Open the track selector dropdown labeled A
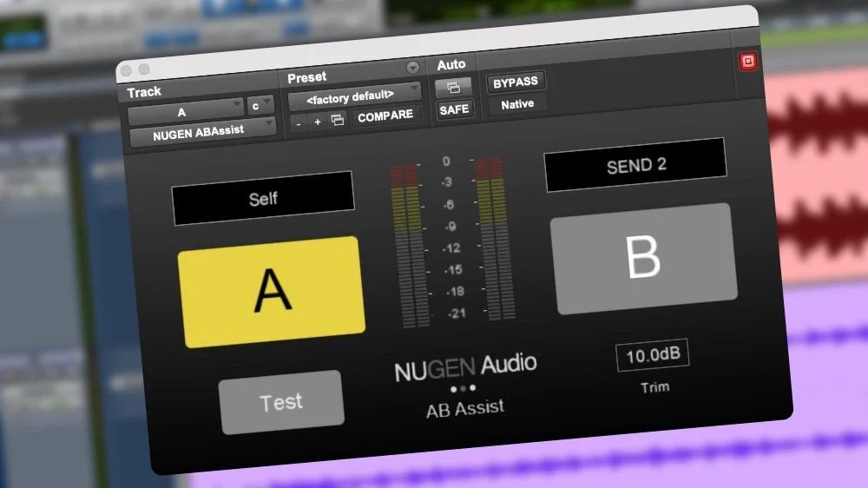The image size is (868, 488). 185,111
